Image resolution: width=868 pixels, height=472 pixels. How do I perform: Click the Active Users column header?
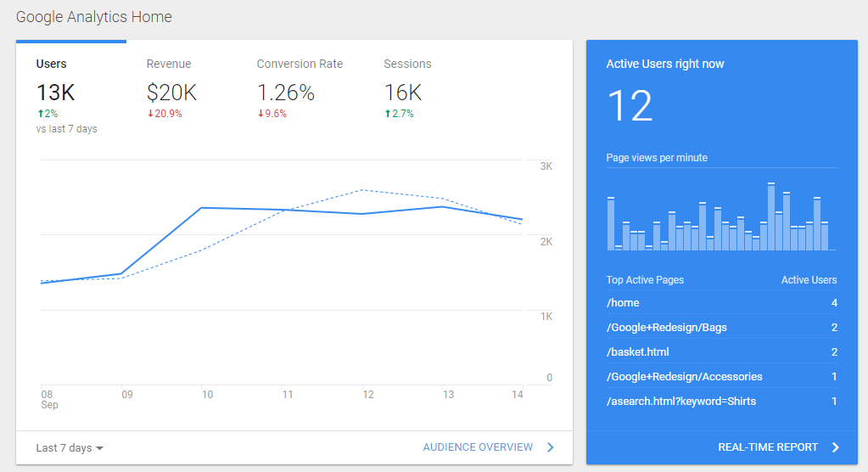coord(809,280)
